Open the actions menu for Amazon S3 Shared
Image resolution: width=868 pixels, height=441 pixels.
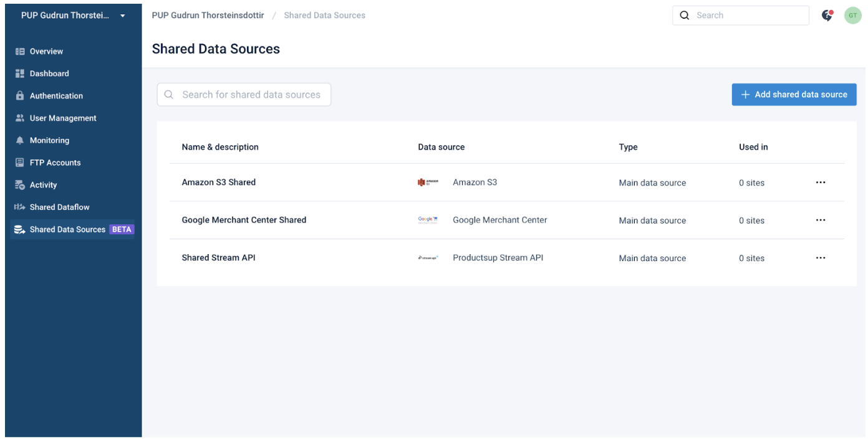pyautogui.click(x=821, y=182)
